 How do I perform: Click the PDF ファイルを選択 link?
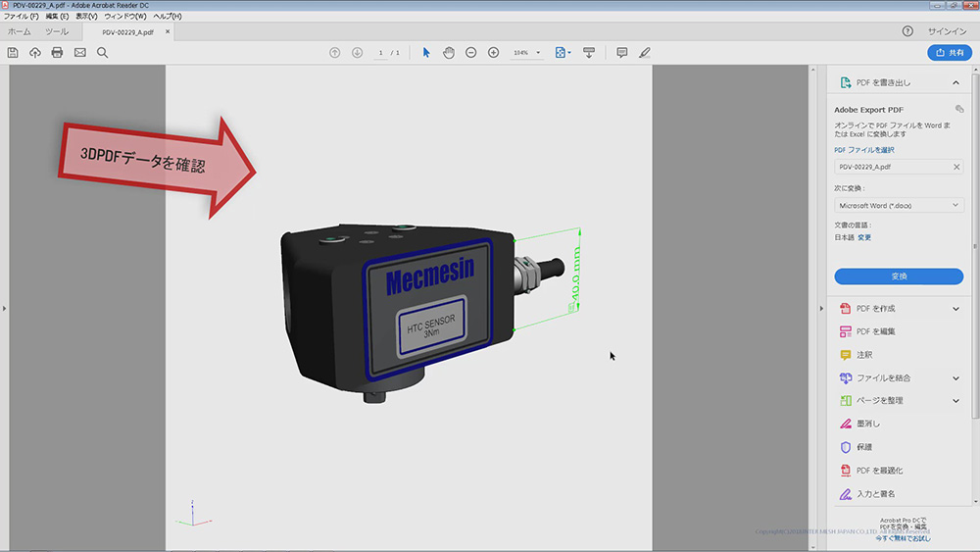[864, 150]
